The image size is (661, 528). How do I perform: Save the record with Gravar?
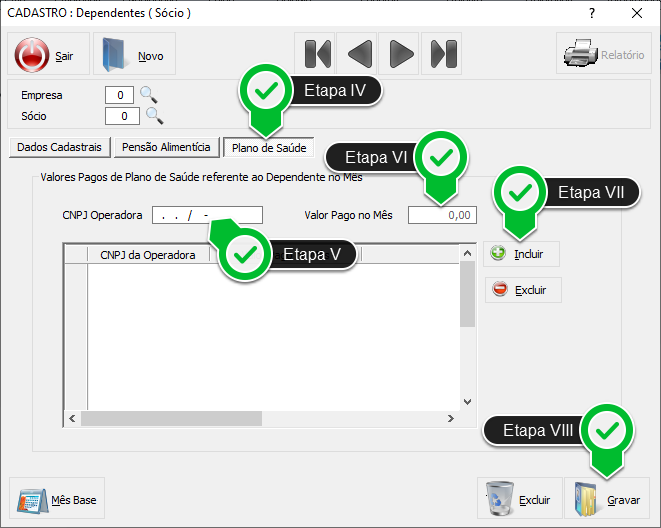tap(607, 498)
